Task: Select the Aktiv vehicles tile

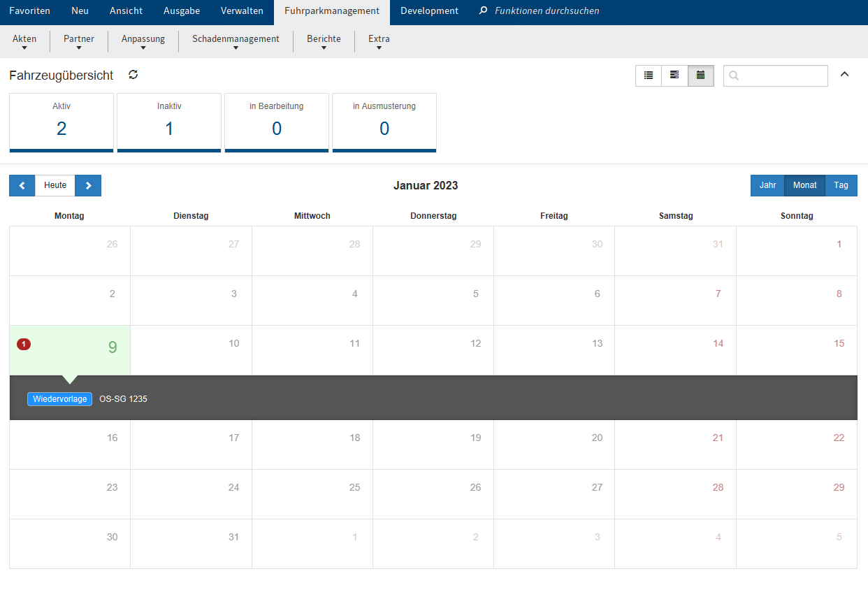Action: tap(62, 122)
